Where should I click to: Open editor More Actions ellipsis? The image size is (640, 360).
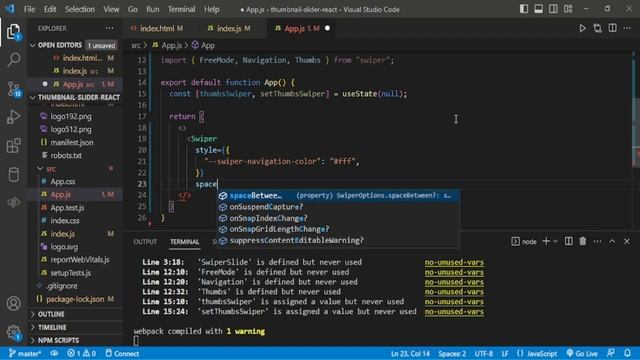627,28
